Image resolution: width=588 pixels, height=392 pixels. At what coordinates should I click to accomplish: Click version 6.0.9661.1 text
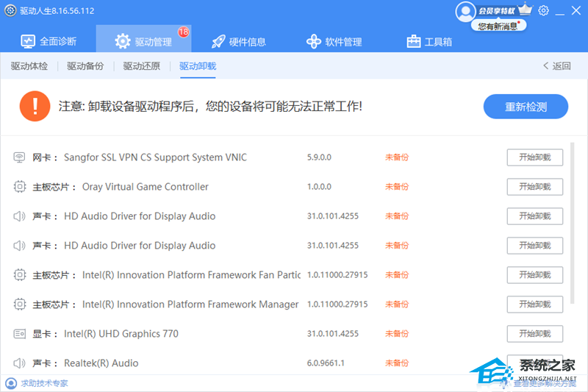[x=326, y=363]
